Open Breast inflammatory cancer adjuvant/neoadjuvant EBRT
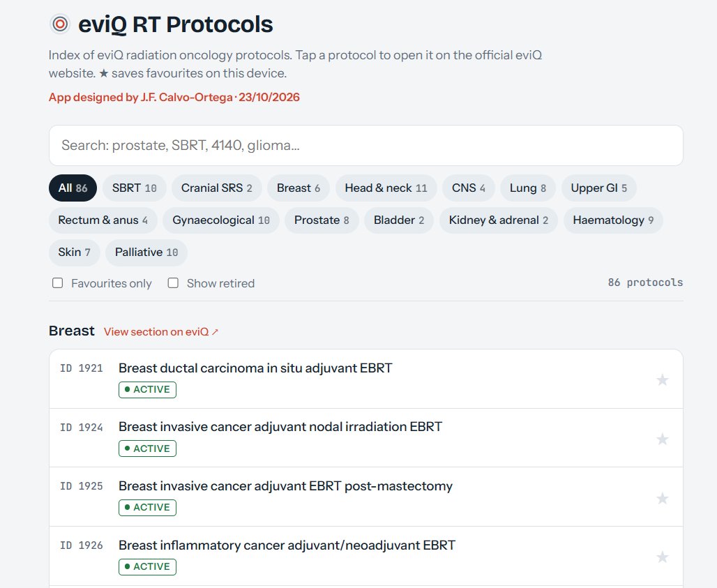Image resolution: width=717 pixels, height=588 pixels. 287,545
